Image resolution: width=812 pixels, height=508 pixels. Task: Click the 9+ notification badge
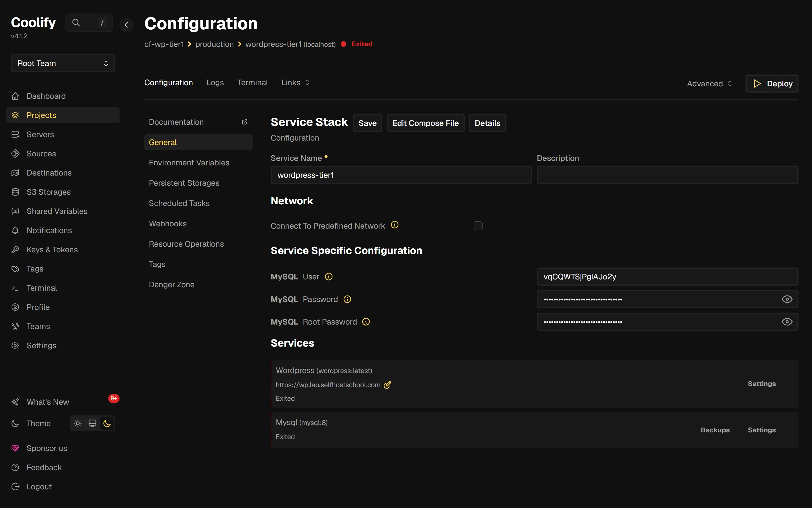pyautogui.click(x=114, y=398)
